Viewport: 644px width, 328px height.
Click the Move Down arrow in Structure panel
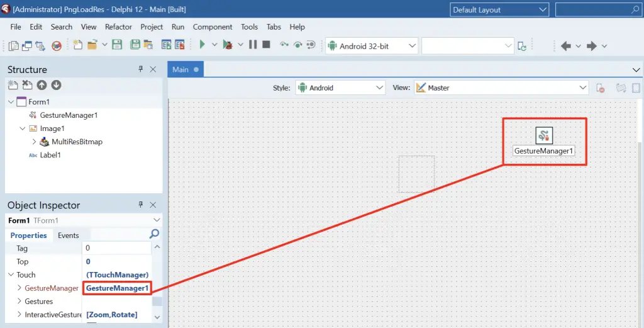click(56, 85)
